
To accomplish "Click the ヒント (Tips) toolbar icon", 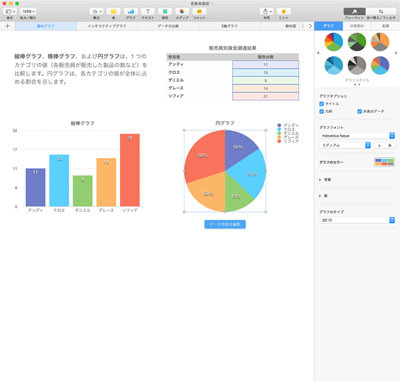I will [x=284, y=11].
